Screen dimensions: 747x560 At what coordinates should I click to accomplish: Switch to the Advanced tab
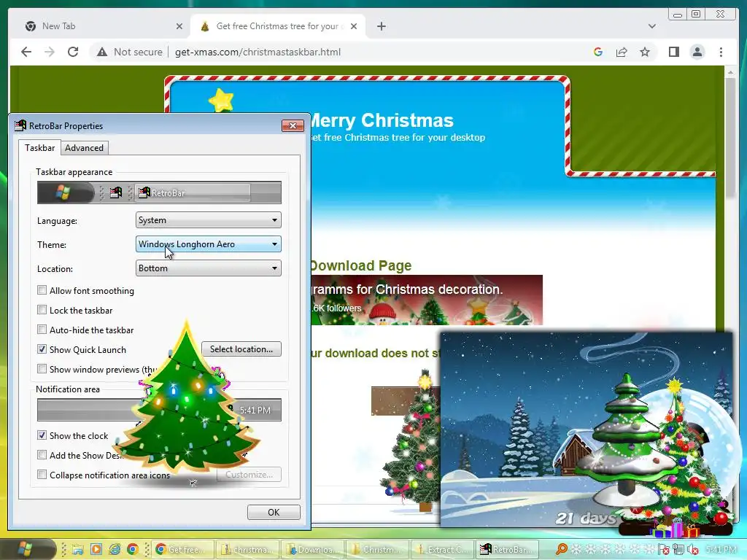coord(85,148)
